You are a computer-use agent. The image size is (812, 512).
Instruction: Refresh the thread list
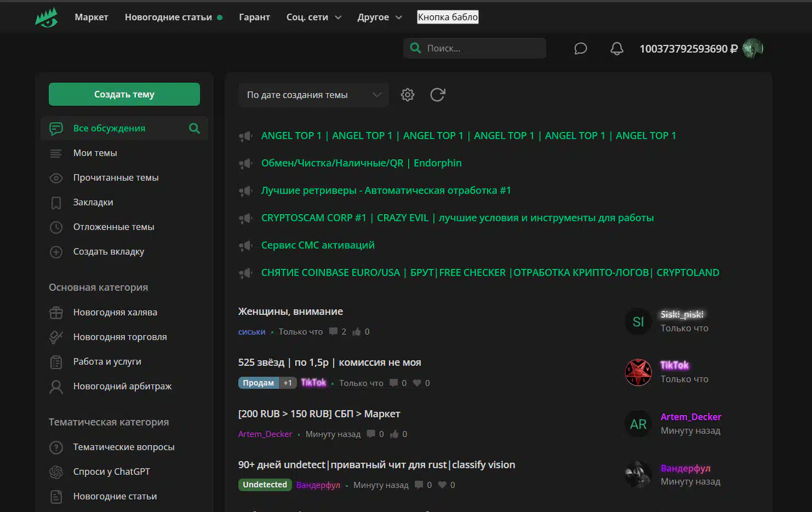coord(437,95)
